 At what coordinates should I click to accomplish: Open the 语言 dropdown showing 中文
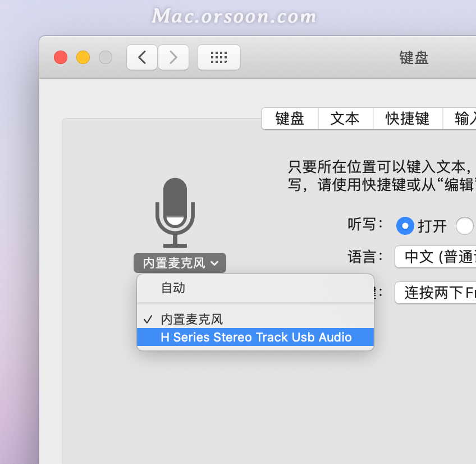(435, 257)
